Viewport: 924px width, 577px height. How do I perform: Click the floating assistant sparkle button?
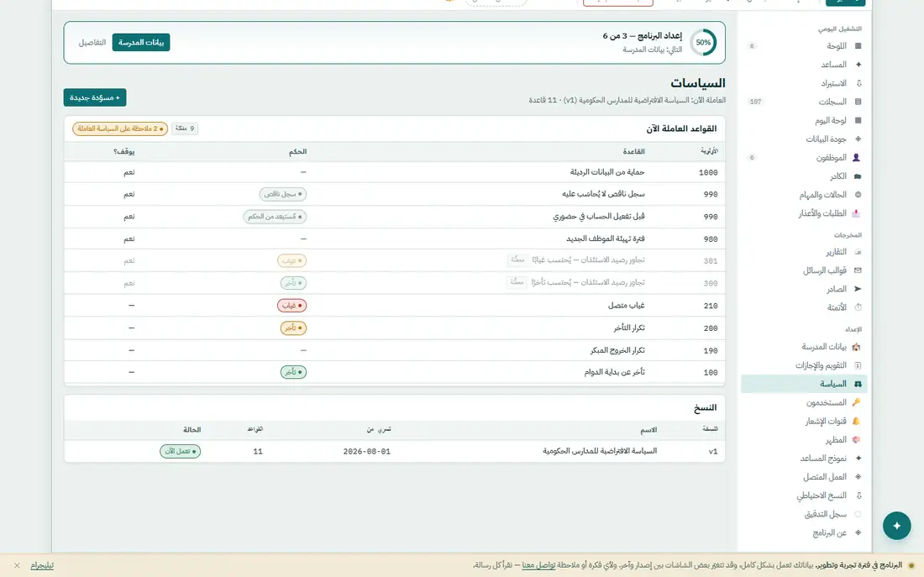896,526
